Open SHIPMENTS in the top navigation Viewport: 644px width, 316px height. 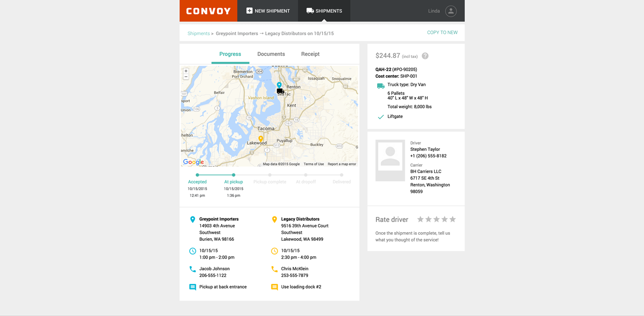324,10
